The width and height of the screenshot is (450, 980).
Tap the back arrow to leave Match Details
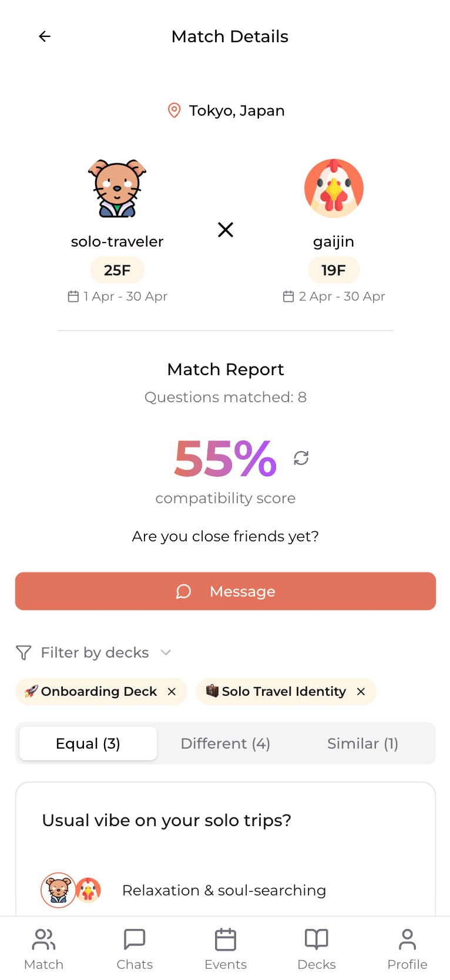[45, 36]
